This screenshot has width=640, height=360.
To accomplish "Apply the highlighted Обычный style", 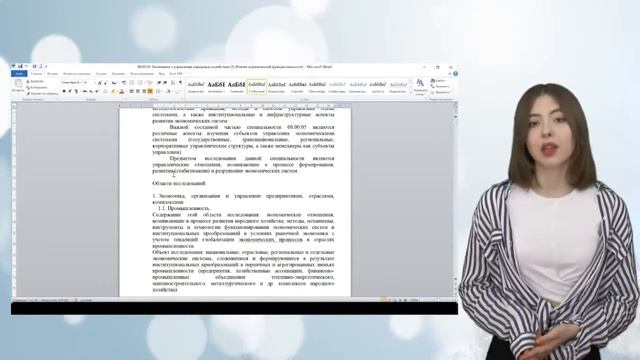I will [257, 87].
